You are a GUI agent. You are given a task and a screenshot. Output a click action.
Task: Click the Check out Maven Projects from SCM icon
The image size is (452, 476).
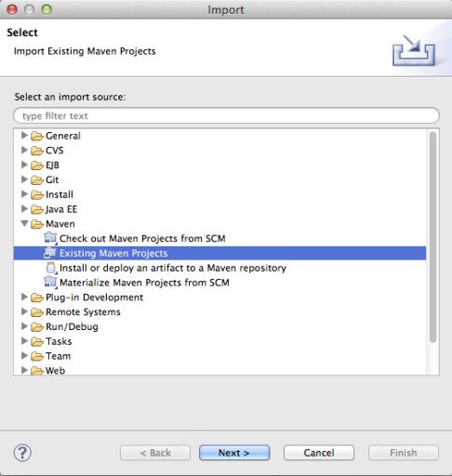click(50, 238)
